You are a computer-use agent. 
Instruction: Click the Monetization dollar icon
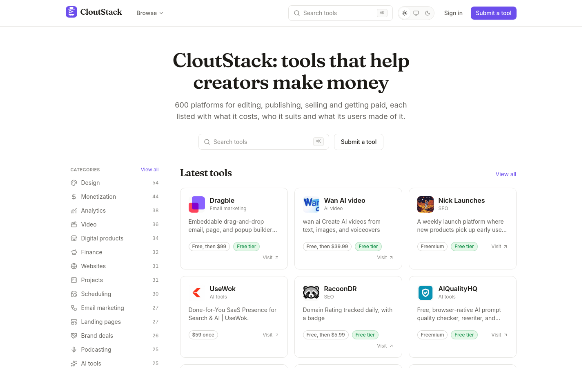coord(74,197)
